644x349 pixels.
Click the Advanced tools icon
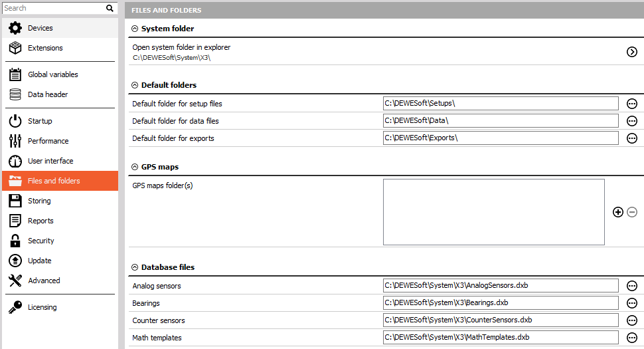pos(15,281)
